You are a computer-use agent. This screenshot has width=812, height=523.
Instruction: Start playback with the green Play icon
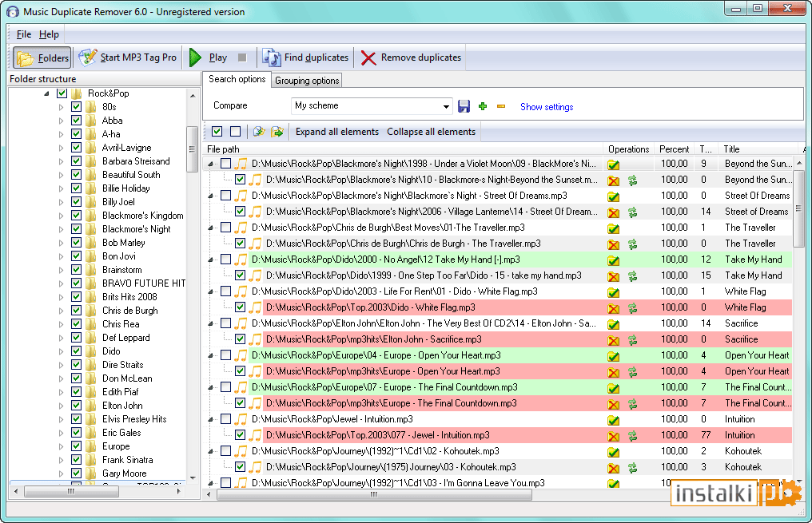[195, 57]
